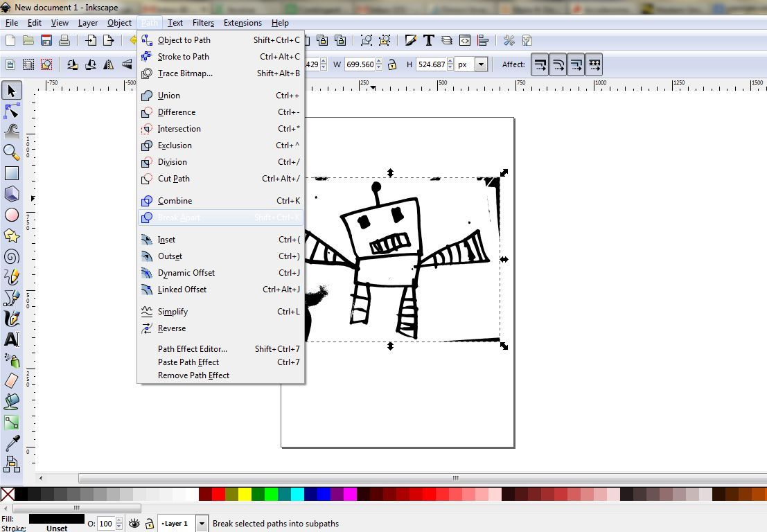Open the Text and Font dialog from the toolbar

pyautogui.click(x=428, y=40)
